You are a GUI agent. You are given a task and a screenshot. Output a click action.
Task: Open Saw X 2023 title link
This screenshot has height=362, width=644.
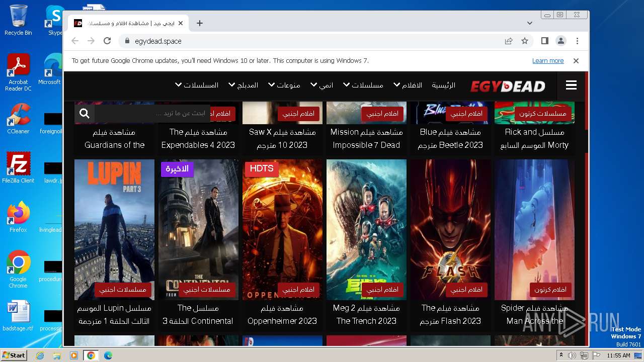pyautogui.click(x=282, y=139)
